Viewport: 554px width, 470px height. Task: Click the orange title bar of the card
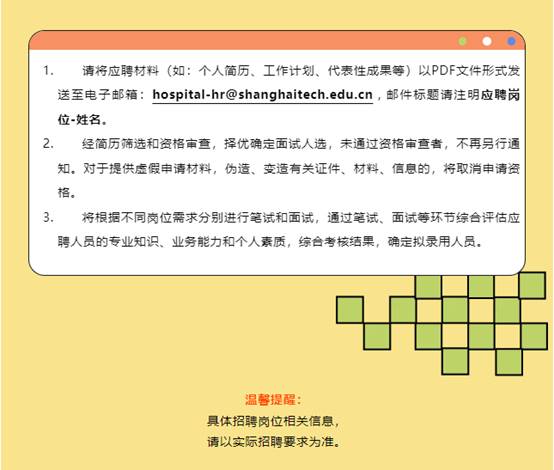point(277,41)
